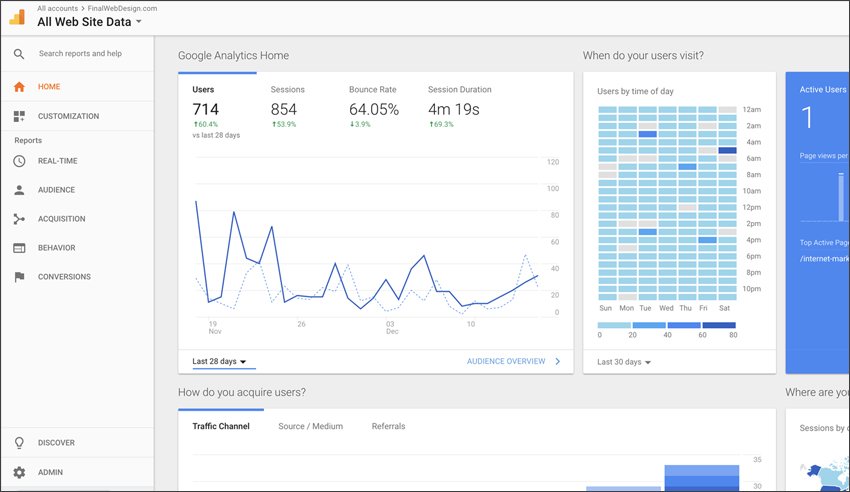The image size is (850, 492).
Task: Click the FinalWebDesign.com breadcrumb
Action: [x=123, y=8]
